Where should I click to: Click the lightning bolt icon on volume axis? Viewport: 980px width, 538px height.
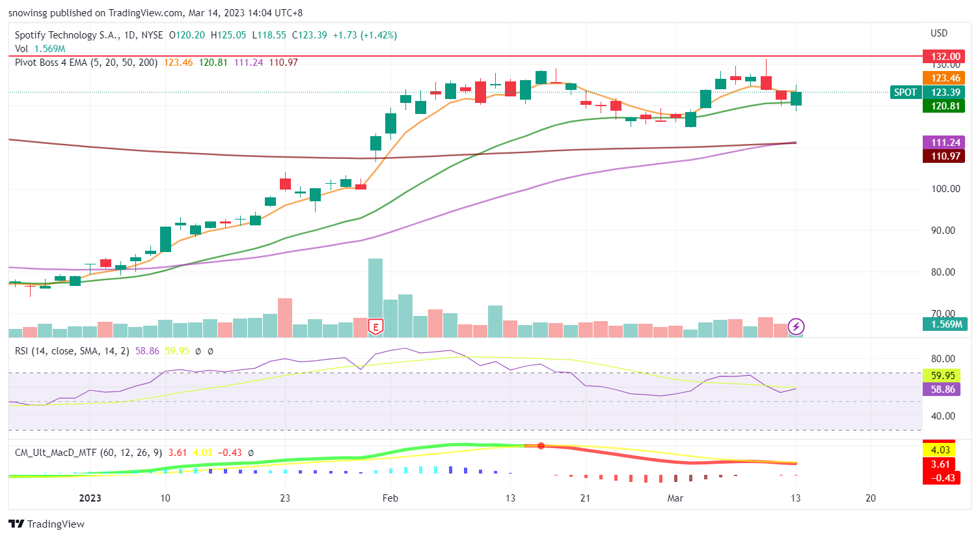pyautogui.click(x=796, y=326)
